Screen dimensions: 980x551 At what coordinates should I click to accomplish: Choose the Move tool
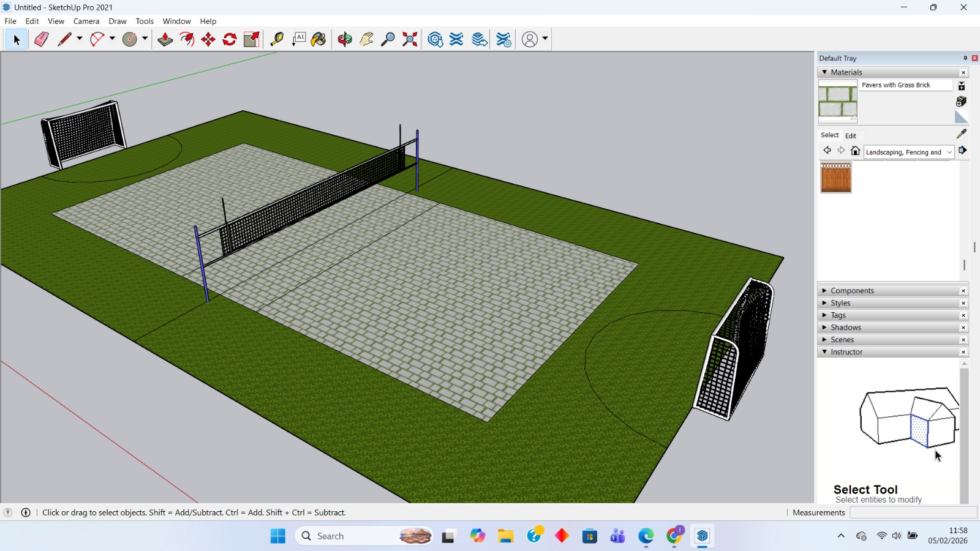(x=208, y=39)
